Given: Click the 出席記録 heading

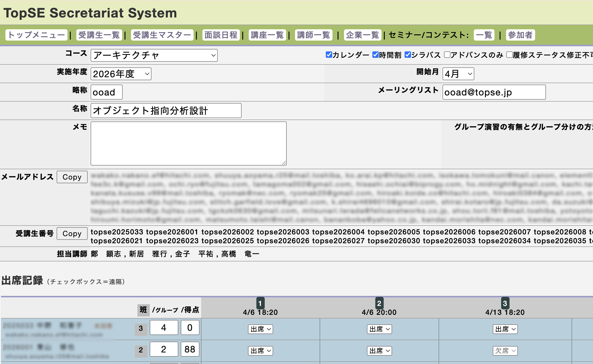Looking at the screenshot, I should click(x=22, y=280).
